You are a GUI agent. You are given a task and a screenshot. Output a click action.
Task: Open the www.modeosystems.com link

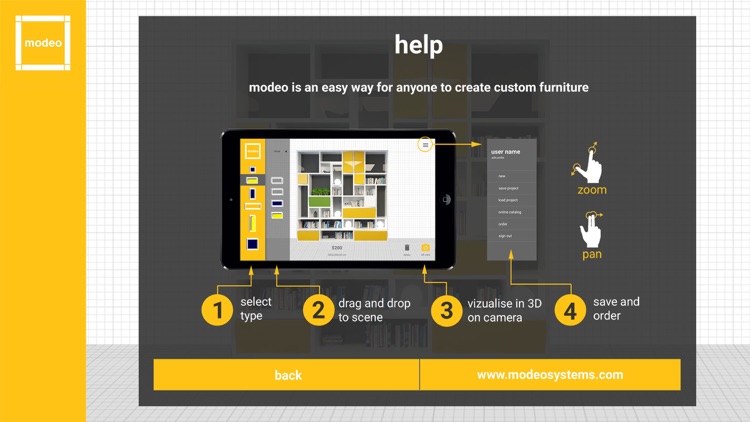550,375
